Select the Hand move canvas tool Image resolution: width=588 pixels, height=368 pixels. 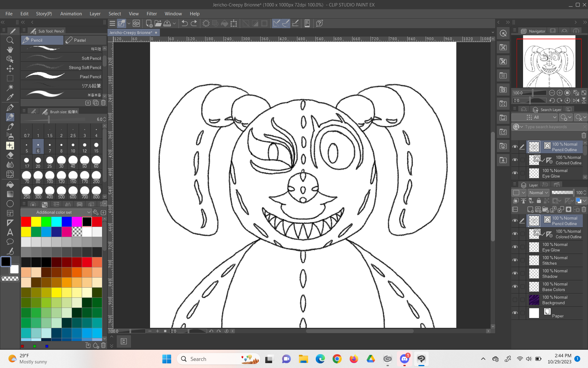(10, 50)
